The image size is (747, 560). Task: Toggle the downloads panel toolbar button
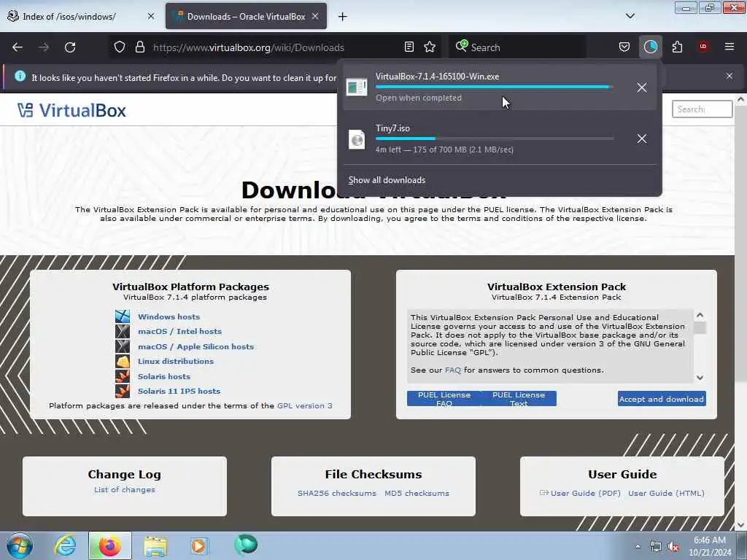click(x=650, y=47)
